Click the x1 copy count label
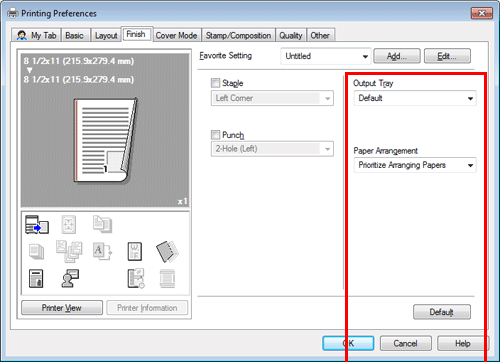 (x=182, y=201)
